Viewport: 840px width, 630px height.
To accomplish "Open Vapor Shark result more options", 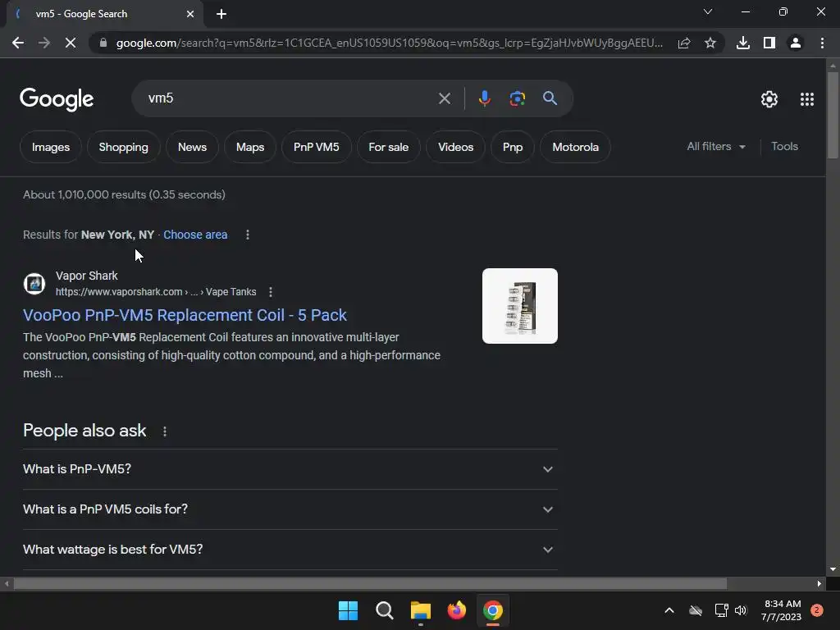I will tap(271, 292).
